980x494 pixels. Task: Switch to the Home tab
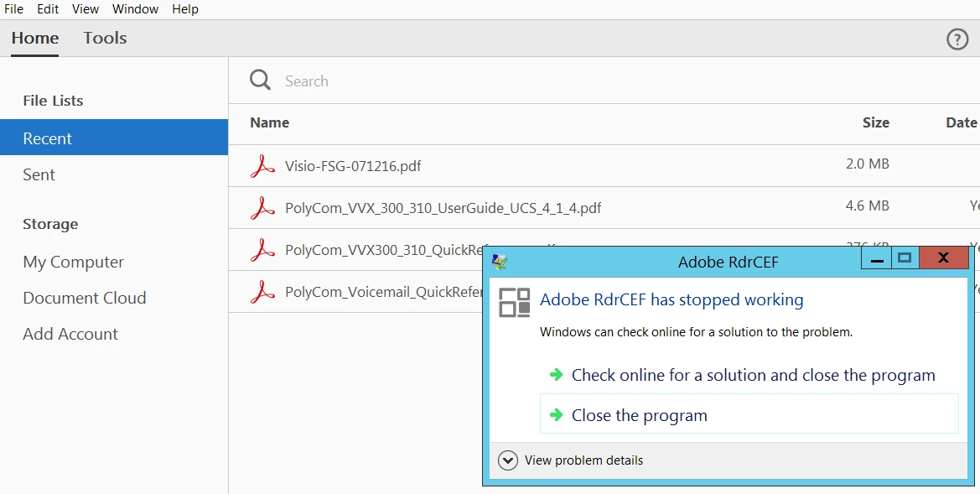pyautogui.click(x=35, y=38)
